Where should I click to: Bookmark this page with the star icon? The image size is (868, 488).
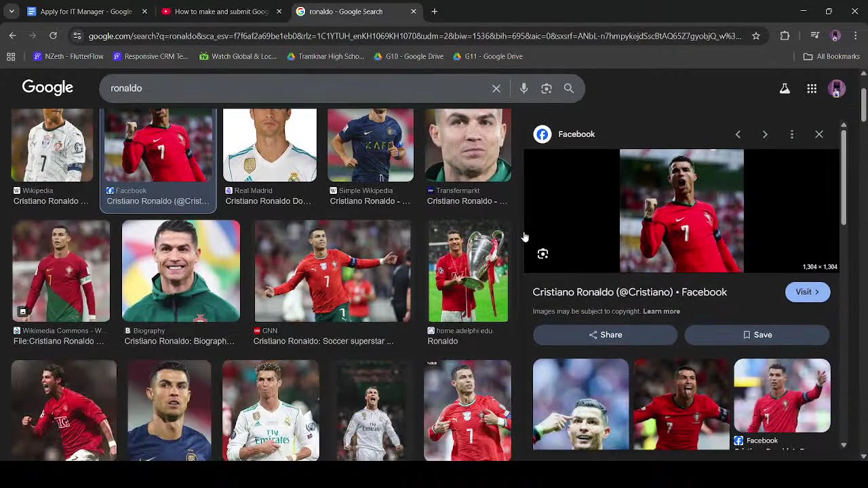(756, 36)
